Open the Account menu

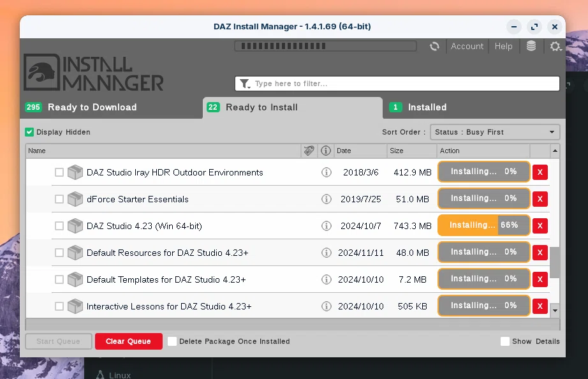tap(467, 46)
